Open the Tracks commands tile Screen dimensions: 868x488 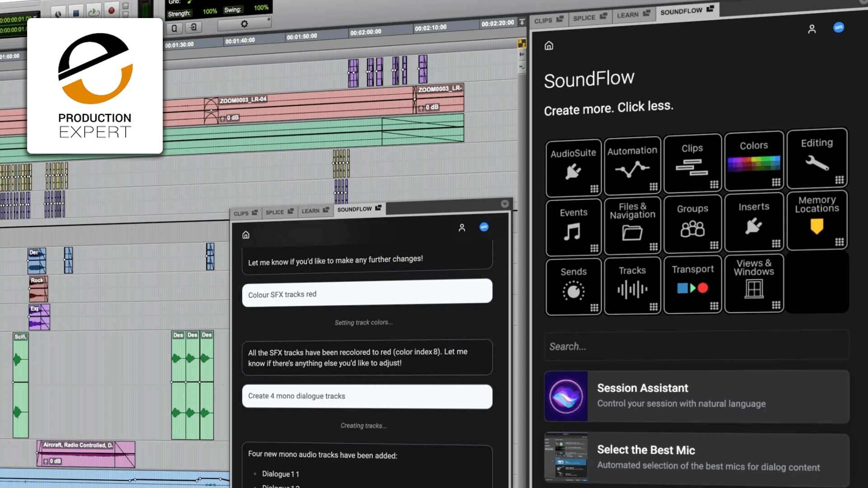click(632, 286)
